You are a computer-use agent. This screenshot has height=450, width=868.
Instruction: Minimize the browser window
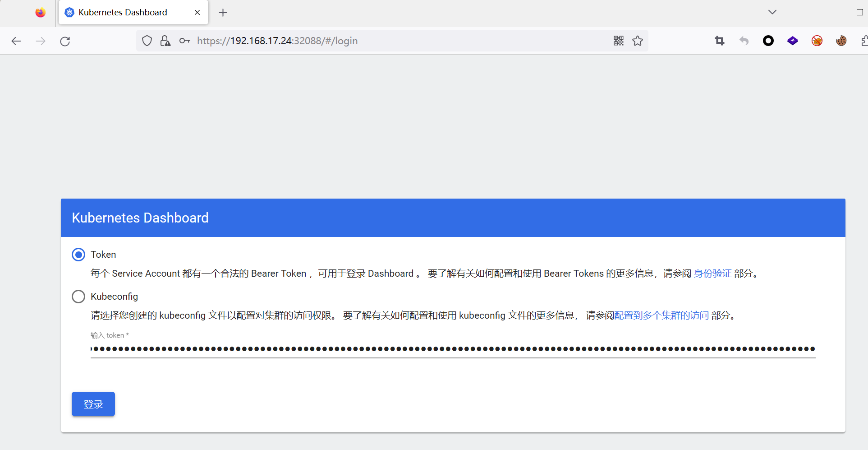(829, 12)
